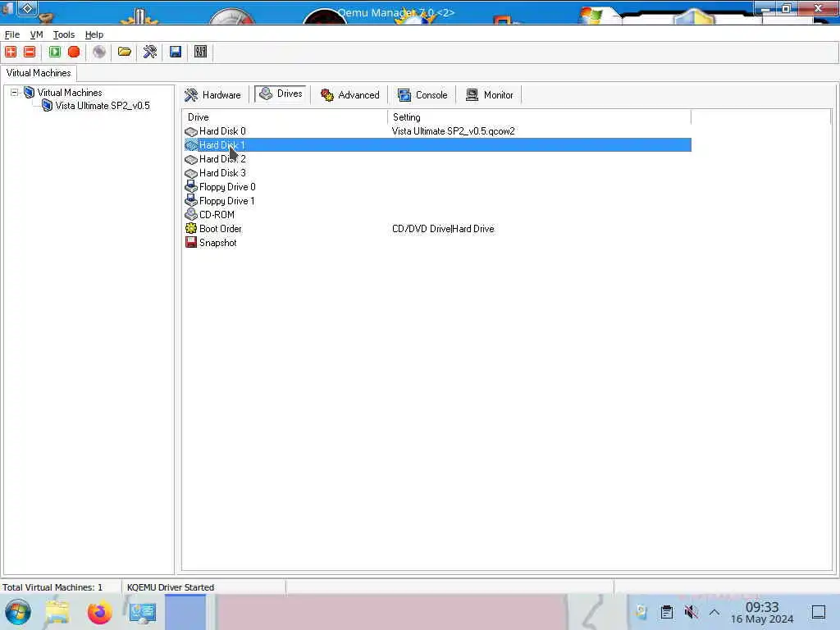This screenshot has height=630, width=840.
Task: Select the Boot Order row
Action: click(x=437, y=229)
